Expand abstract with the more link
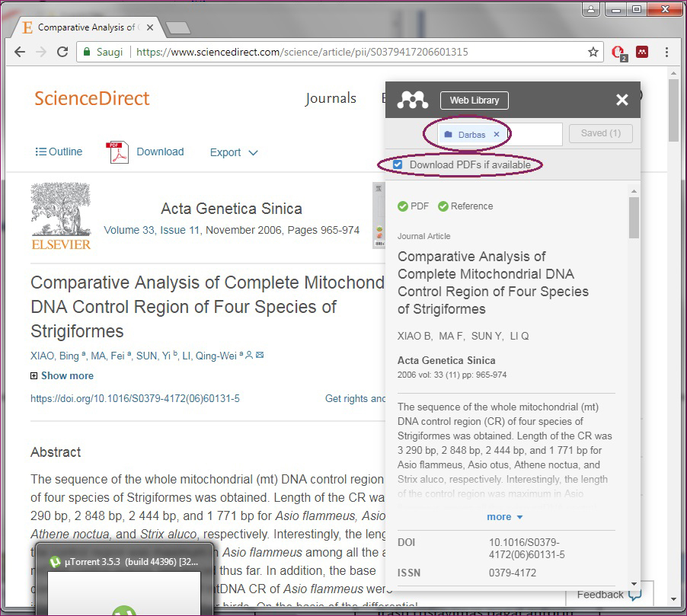The width and height of the screenshot is (687, 616). (505, 517)
